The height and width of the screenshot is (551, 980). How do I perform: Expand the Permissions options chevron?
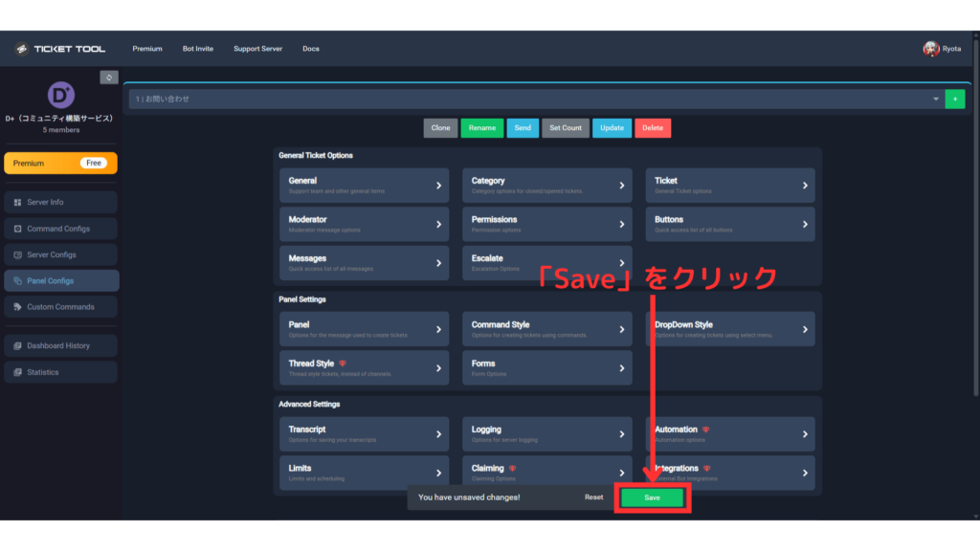click(x=622, y=224)
